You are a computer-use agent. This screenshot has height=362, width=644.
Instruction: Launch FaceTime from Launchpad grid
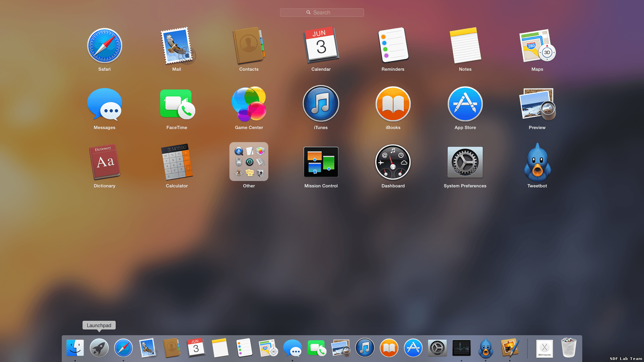click(177, 104)
